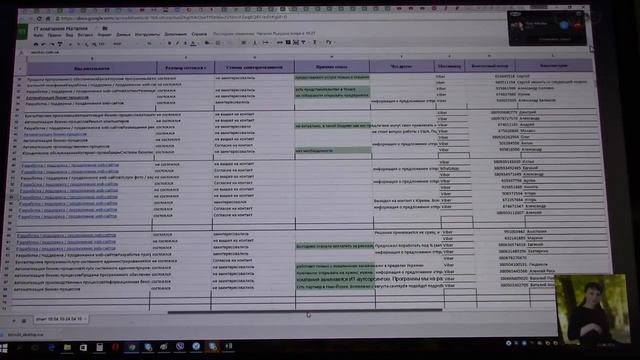This screenshot has width=640, height=360.
Task: Open vertical align dropdown
Action: click(255, 42)
